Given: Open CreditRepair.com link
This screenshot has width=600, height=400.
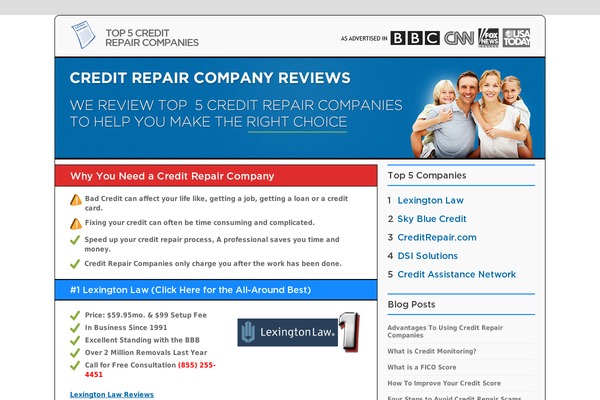Looking at the screenshot, I should (437, 237).
